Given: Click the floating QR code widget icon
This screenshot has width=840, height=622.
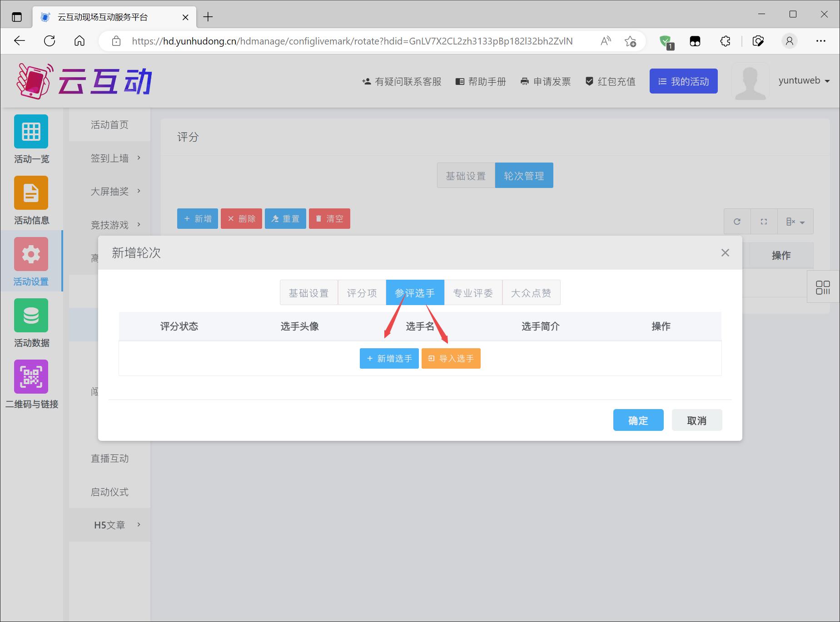Looking at the screenshot, I should (x=823, y=287).
